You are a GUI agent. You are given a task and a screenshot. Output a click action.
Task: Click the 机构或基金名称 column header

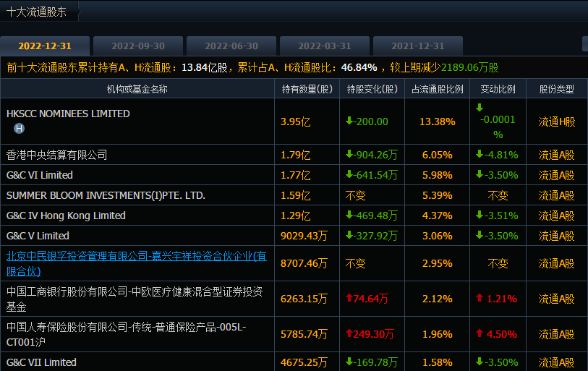[x=137, y=89]
